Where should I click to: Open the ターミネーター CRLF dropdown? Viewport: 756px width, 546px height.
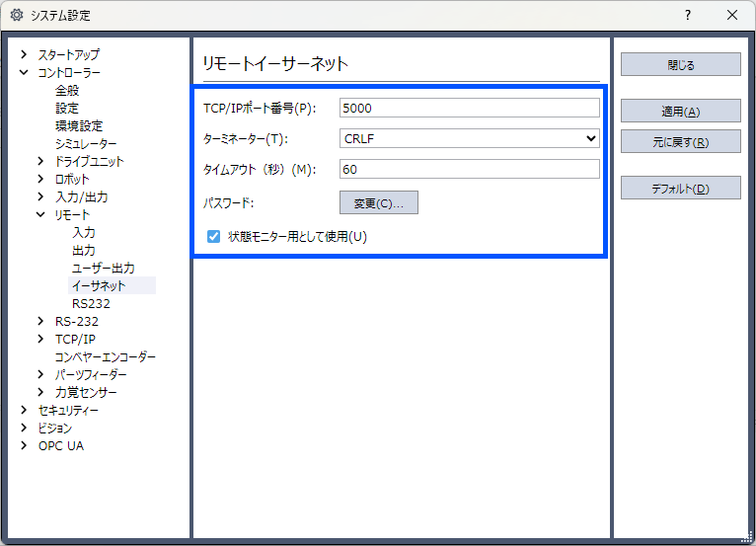[x=470, y=138]
